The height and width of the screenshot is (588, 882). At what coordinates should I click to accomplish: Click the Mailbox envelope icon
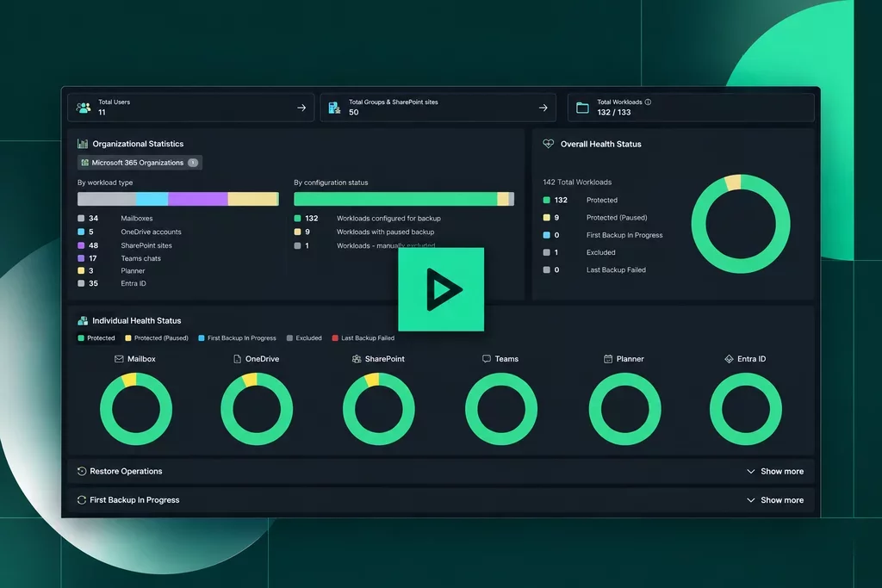pyautogui.click(x=119, y=359)
